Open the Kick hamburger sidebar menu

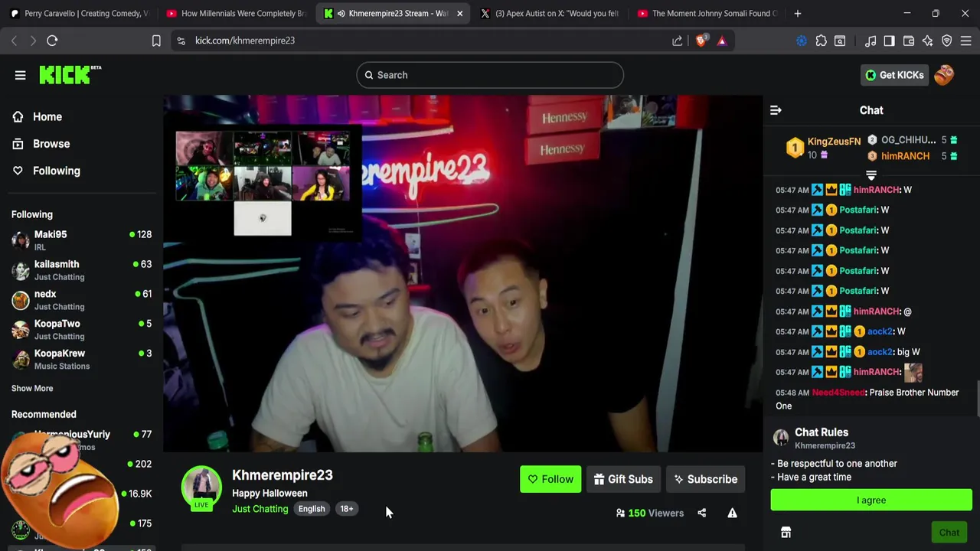pos(20,75)
